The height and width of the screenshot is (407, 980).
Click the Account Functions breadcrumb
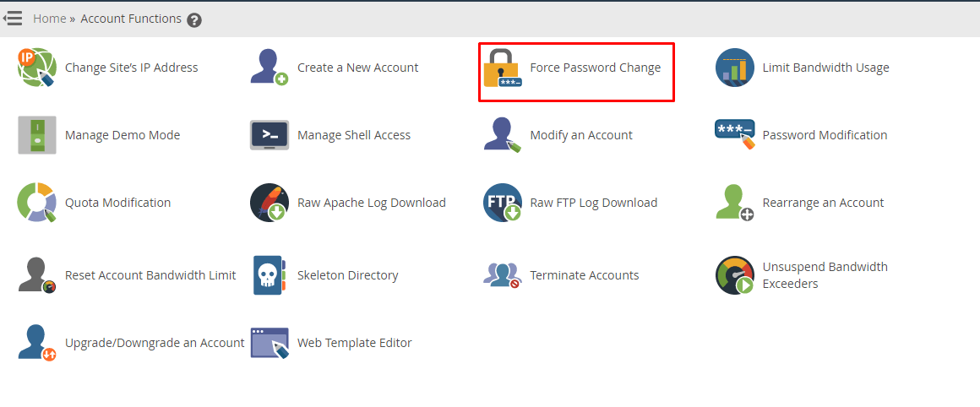click(x=131, y=19)
